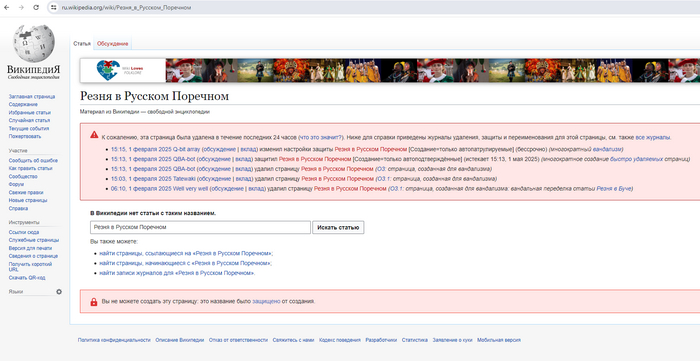700x361 pixels.
Task: Switch to the Обсуждение tab
Action: [112, 44]
